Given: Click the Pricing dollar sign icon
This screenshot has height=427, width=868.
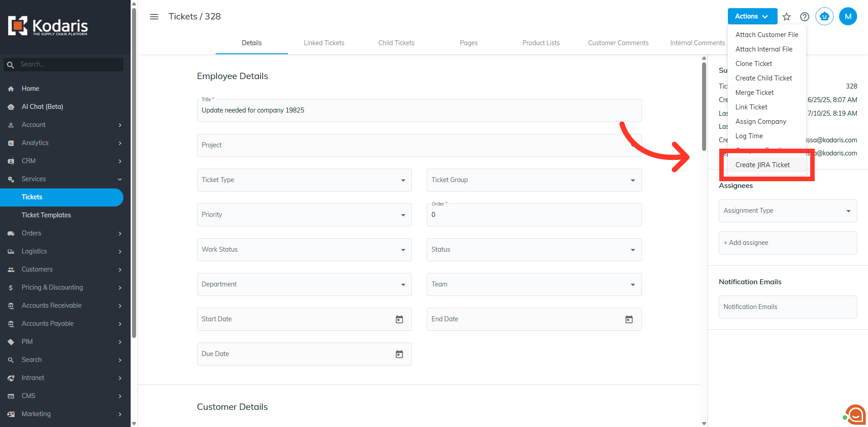Looking at the screenshot, I should (11, 288).
